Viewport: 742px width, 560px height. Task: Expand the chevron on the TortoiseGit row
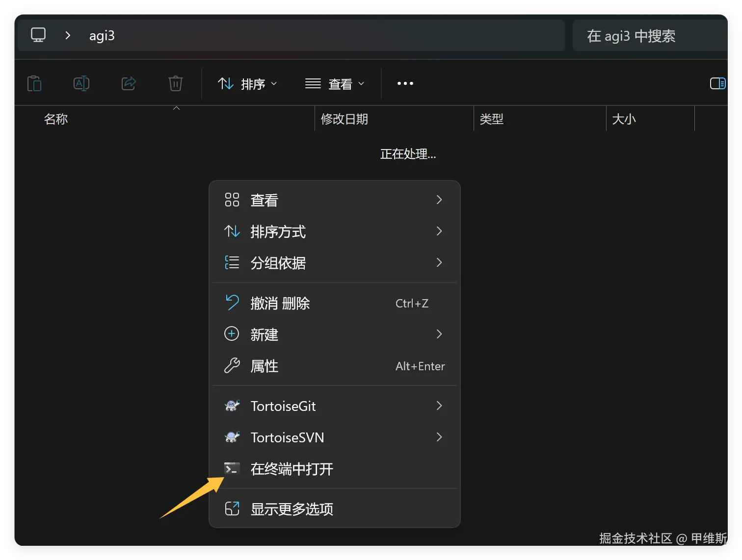coord(439,406)
